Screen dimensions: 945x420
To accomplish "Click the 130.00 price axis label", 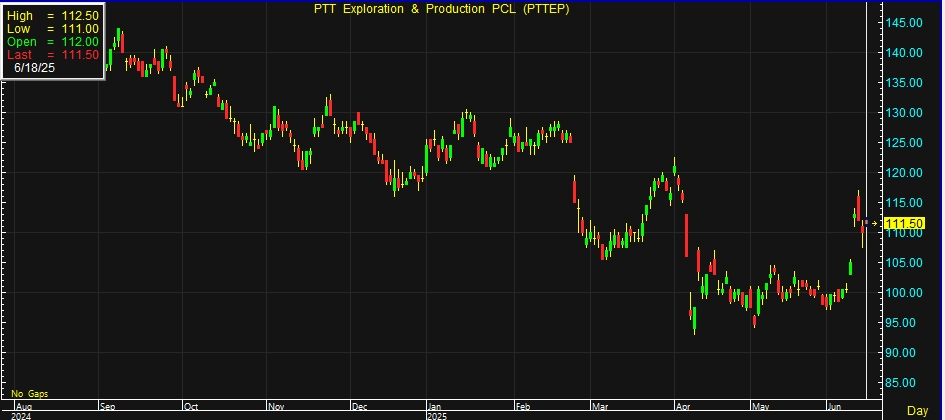I will (904, 113).
